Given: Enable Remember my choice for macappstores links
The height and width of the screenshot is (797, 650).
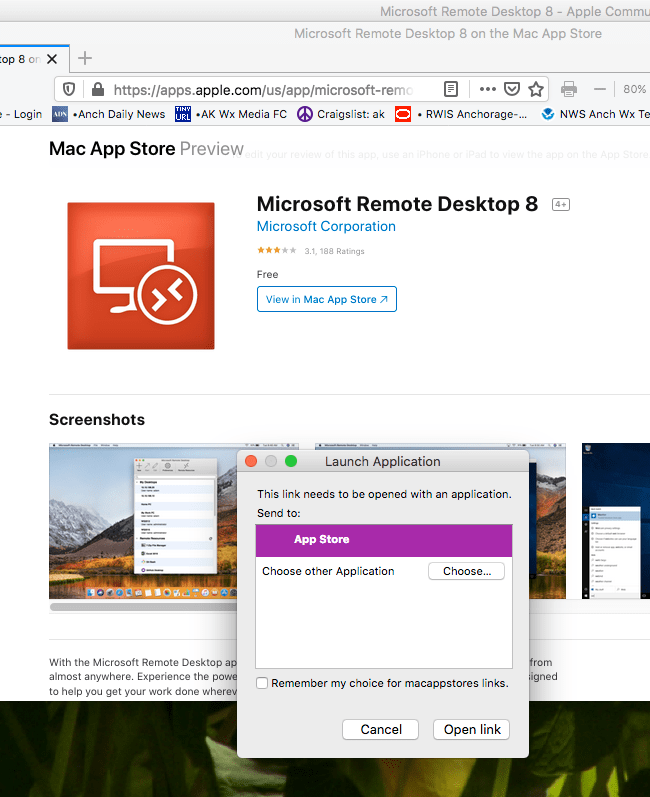Looking at the screenshot, I should click(x=262, y=683).
